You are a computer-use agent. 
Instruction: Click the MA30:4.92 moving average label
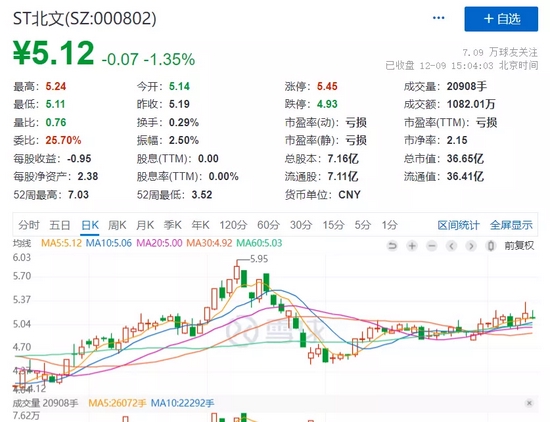pos(209,243)
